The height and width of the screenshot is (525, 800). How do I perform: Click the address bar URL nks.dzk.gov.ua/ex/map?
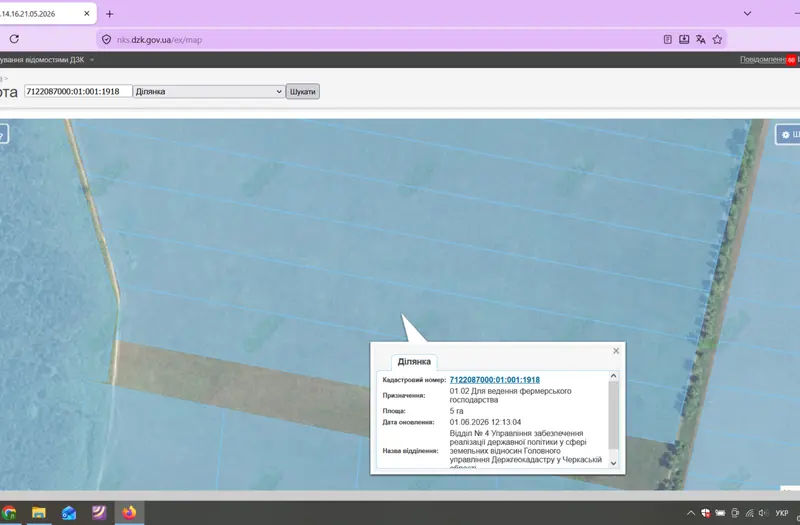click(x=159, y=40)
